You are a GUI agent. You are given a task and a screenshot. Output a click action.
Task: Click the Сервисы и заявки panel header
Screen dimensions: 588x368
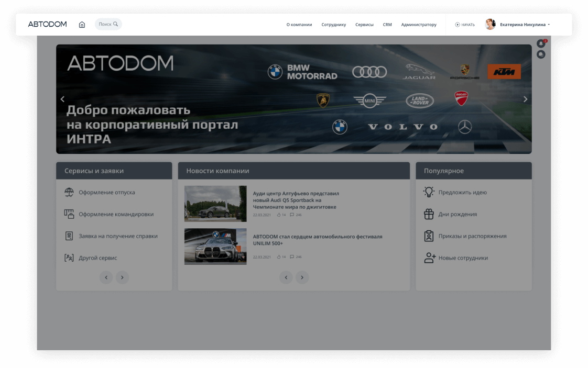(x=114, y=171)
